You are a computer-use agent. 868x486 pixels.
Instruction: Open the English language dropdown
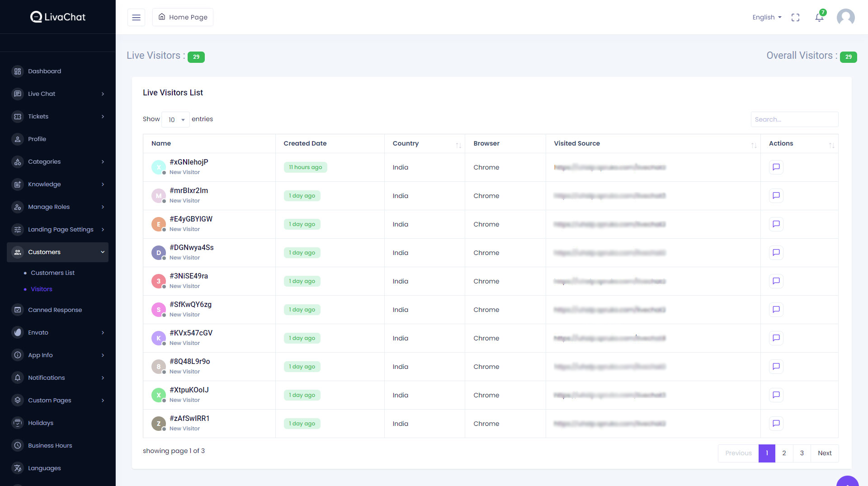coord(767,17)
